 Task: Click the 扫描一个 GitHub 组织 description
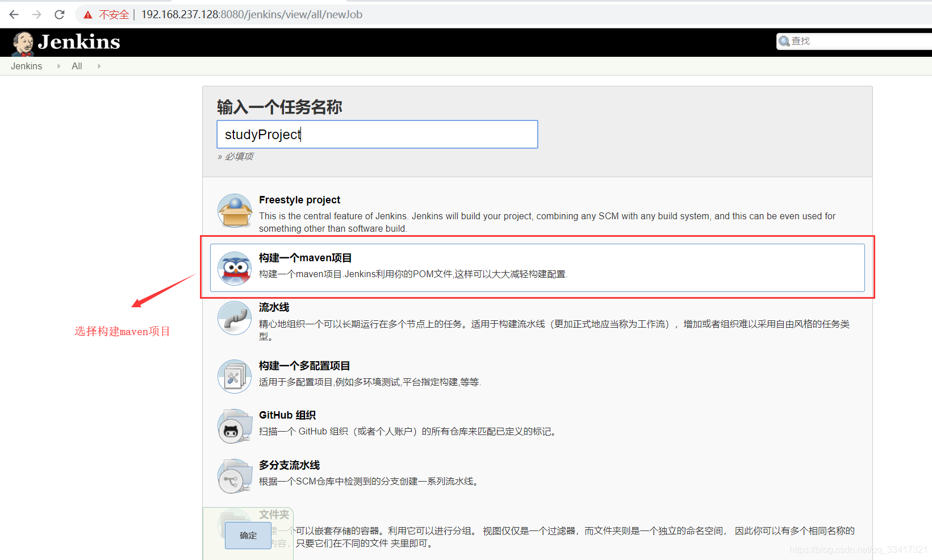409,432
